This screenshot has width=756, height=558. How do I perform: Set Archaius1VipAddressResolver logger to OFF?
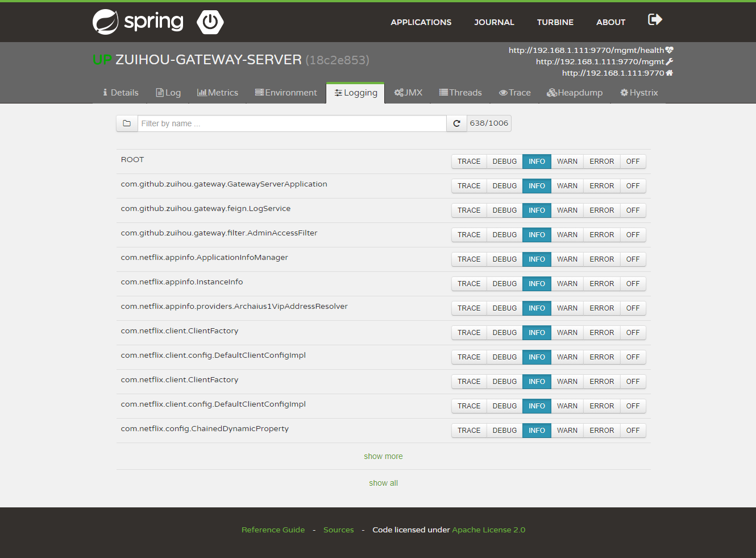click(633, 308)
